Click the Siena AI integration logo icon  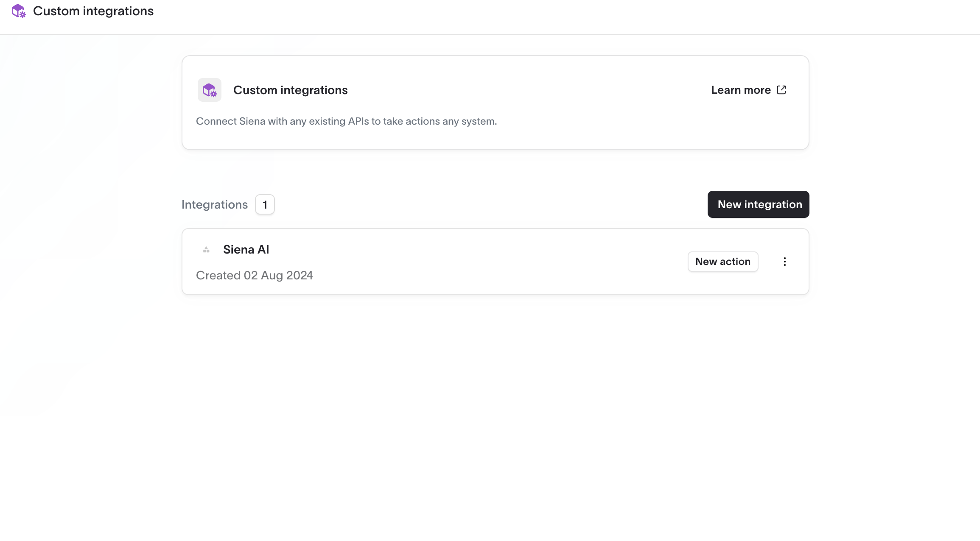[x=206, y=250]
